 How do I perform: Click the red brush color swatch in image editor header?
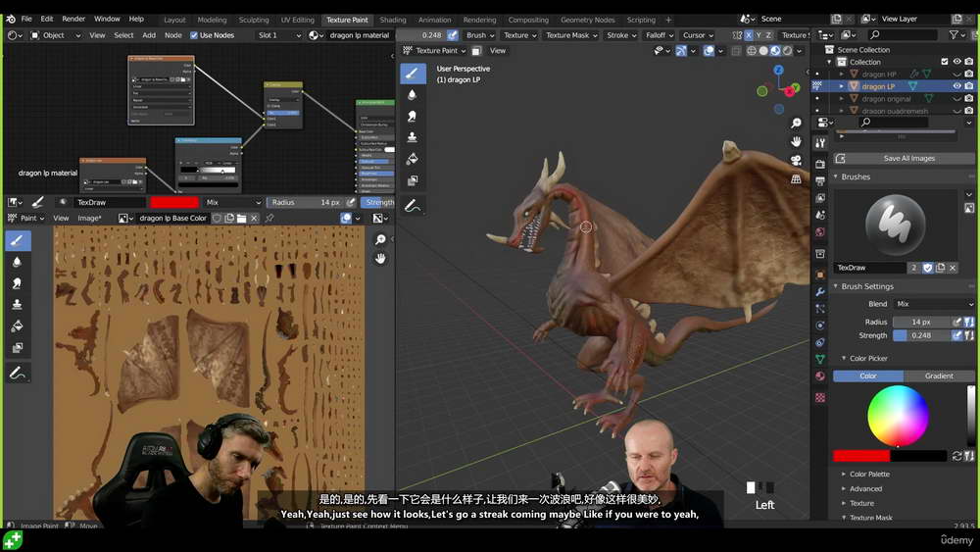tap(174, 203)
